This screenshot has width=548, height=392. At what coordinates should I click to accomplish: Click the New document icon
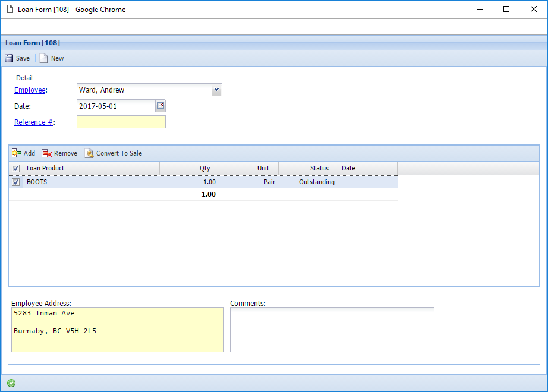[43, 58]
